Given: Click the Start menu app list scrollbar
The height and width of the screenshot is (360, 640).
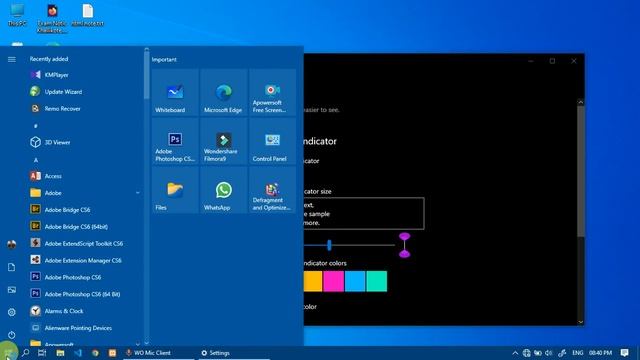Looking at the screenshot, I should (147, 75).
